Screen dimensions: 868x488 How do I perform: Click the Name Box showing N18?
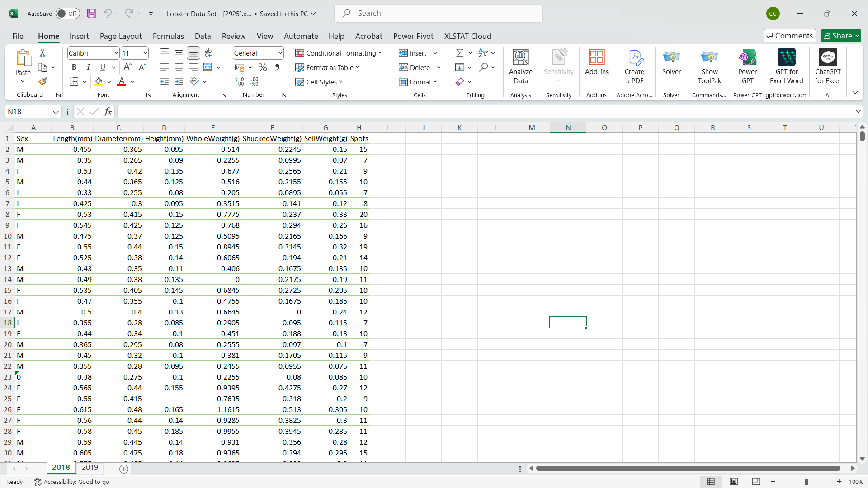28,112
